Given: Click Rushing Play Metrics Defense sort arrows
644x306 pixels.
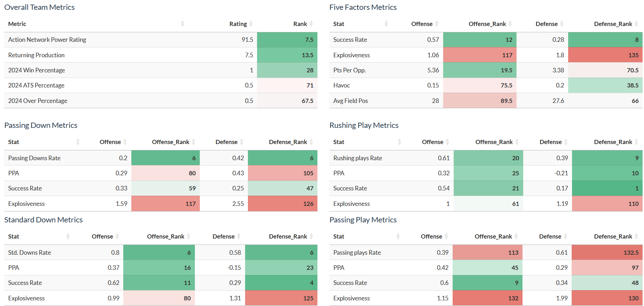Looking at the screenshot, I should 566,142.
